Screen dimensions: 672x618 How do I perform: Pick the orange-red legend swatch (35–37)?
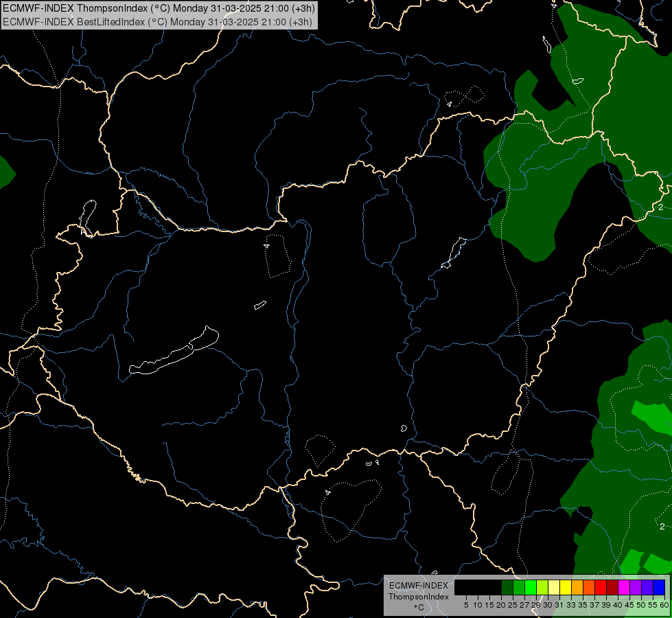(589, 587)
